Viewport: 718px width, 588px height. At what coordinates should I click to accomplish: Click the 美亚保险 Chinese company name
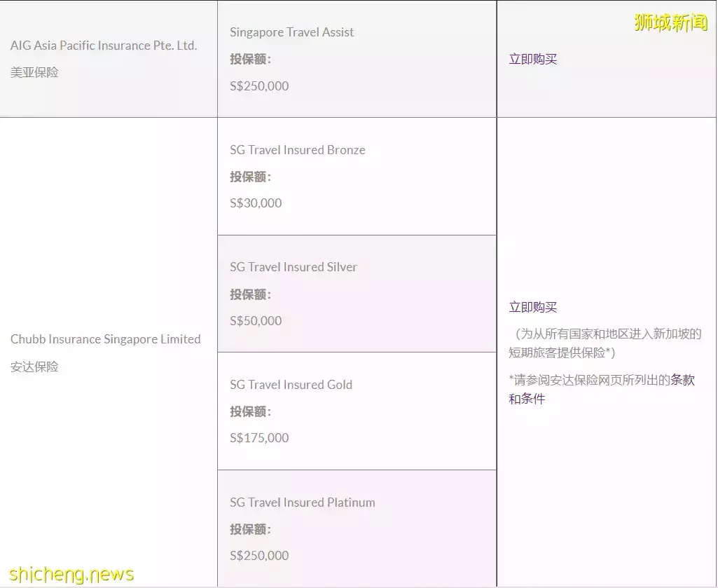[34, 72]
